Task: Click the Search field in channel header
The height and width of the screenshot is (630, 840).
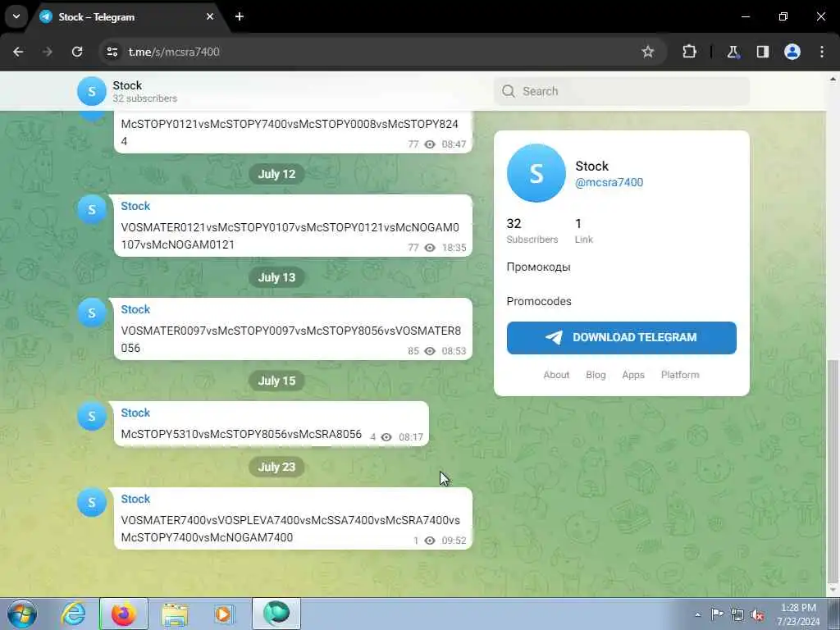Action: pos(622,92)
